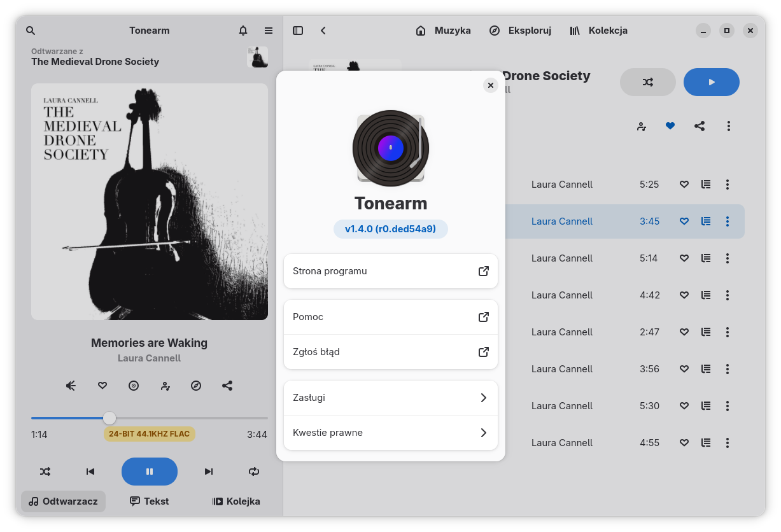Toggle the sidebar panel visibility

pyautogui.click(x=298, y=31)
